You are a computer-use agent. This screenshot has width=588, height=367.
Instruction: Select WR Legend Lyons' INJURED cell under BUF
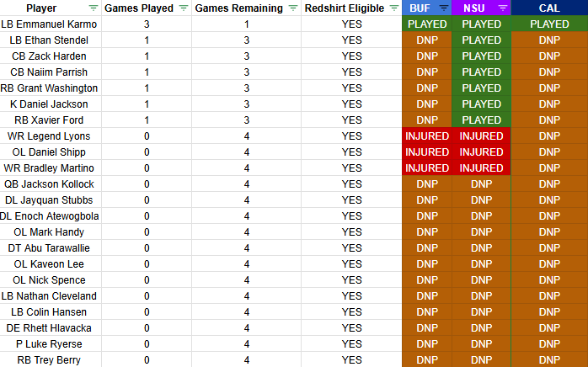[x=427, y=136]
